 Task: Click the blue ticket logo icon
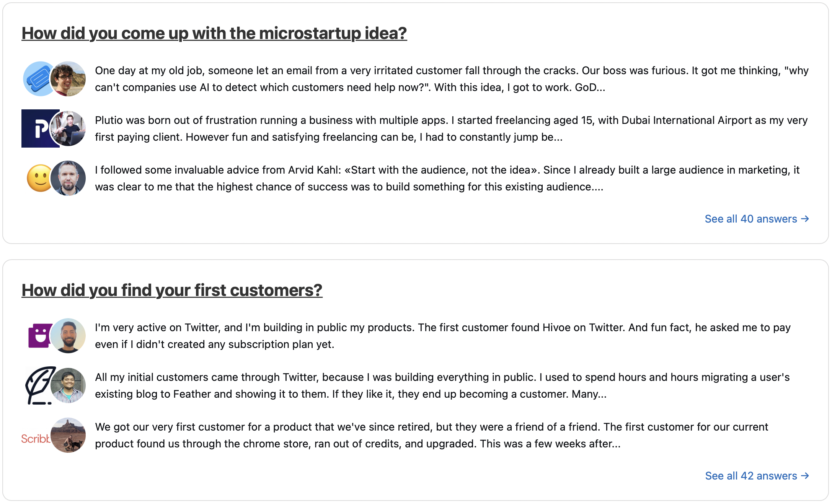(38, 79)
